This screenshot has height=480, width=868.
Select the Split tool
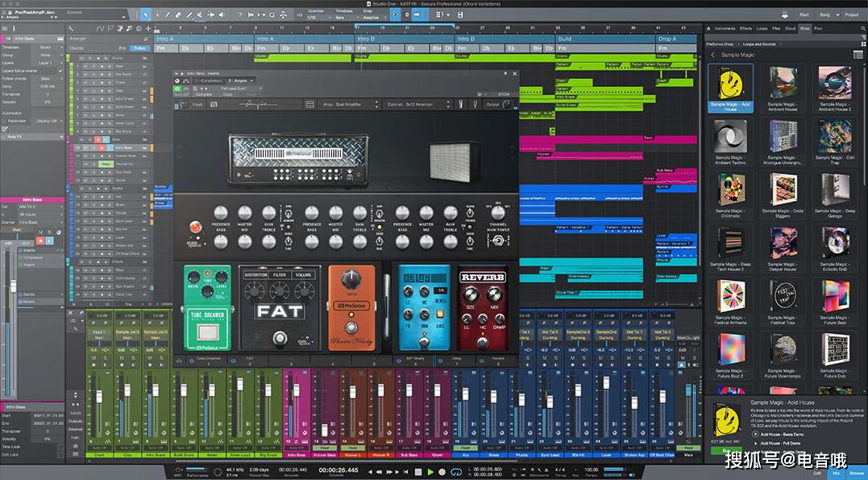(168, 15)
